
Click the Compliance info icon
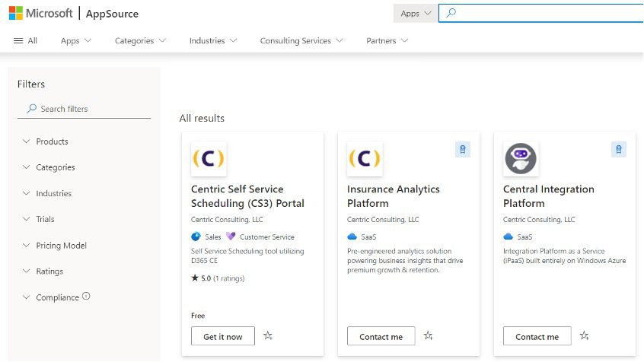(x=86, y=297)
